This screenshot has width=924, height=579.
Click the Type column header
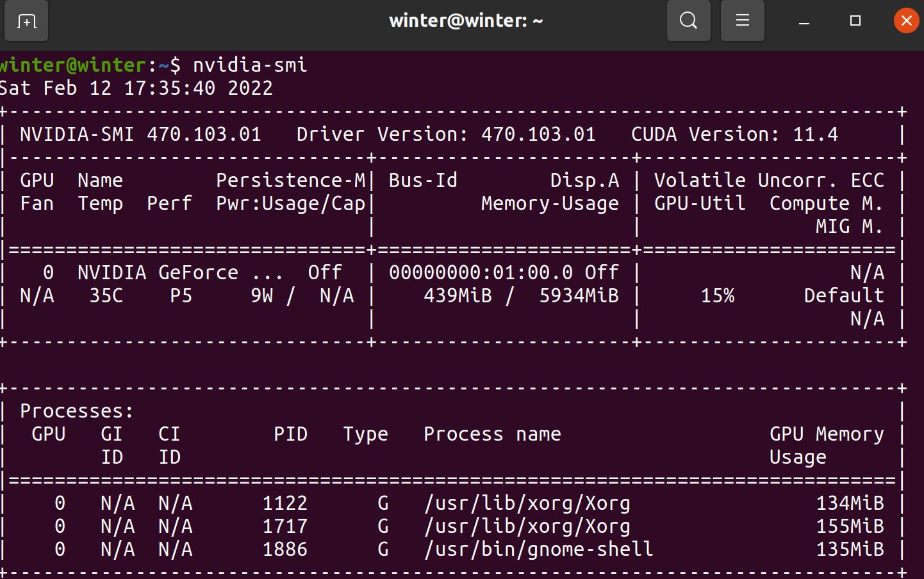[x=365, y=434]
